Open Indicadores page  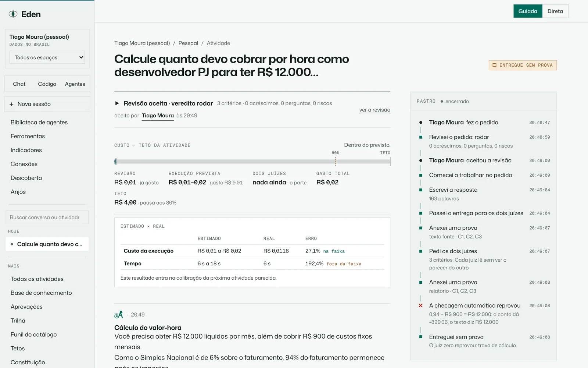[x=26, y=150]
